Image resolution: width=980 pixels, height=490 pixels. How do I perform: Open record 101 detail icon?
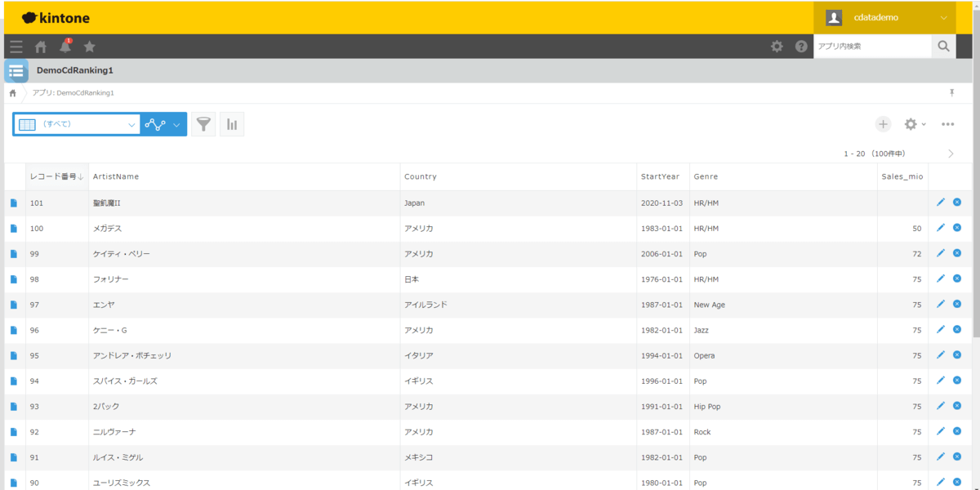point(14,203)
